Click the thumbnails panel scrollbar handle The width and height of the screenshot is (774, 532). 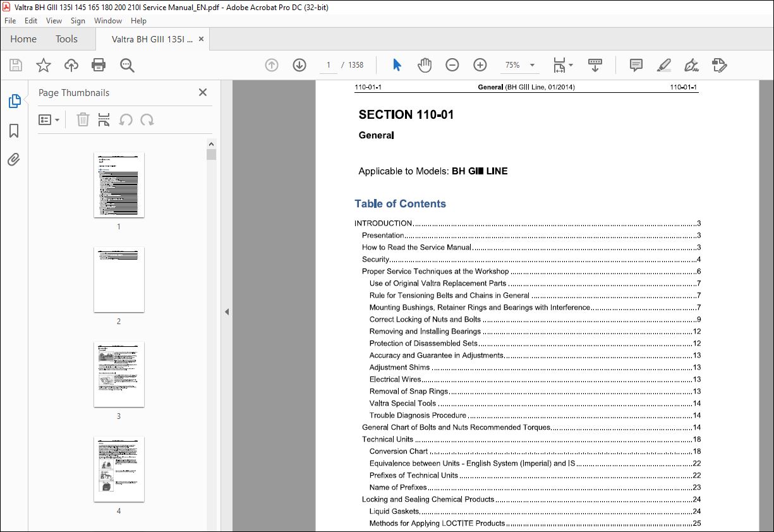pyautogui.click(x=211, y=155)
